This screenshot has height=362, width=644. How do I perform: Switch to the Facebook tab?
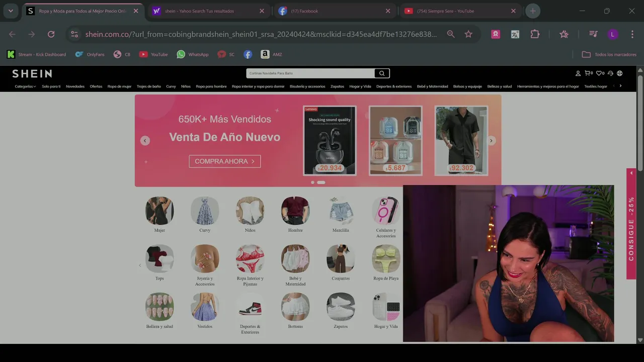tap(335, 11)
